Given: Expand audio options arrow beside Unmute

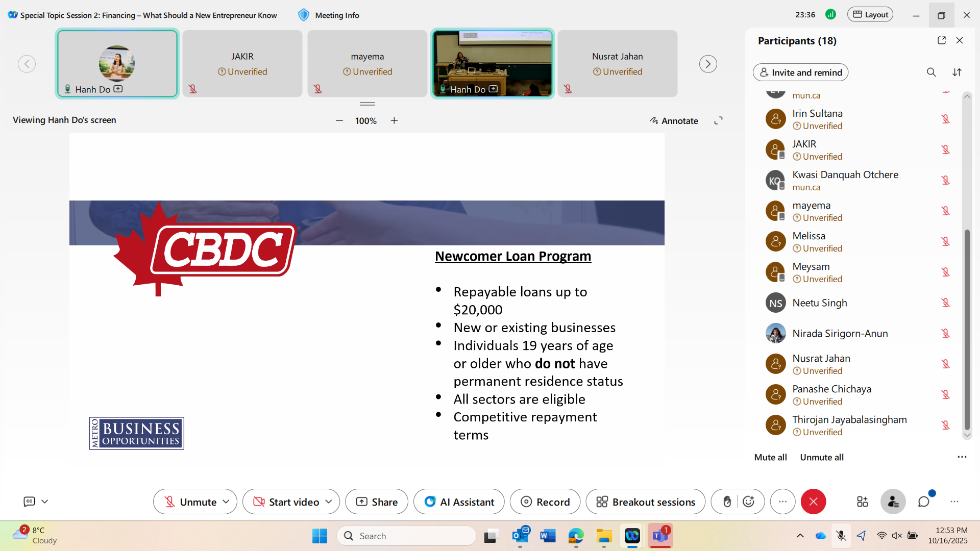Looking at the screenshot, I should (x=226, y=502).
